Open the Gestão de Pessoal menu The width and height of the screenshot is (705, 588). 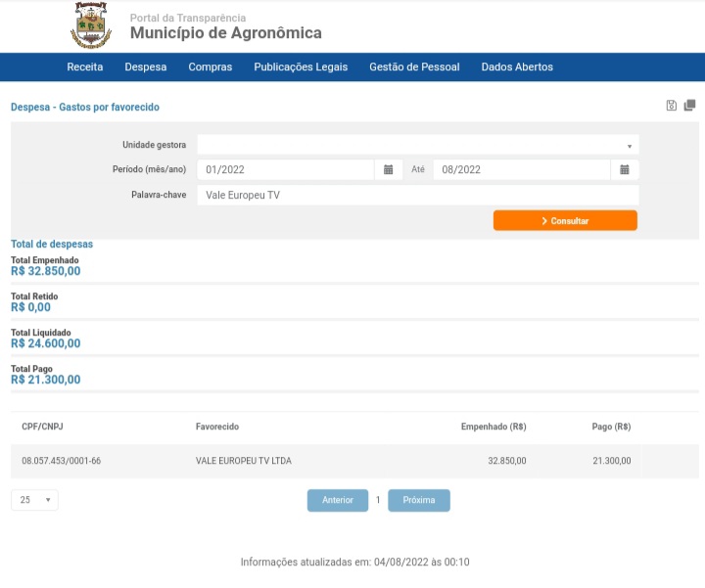414,67
